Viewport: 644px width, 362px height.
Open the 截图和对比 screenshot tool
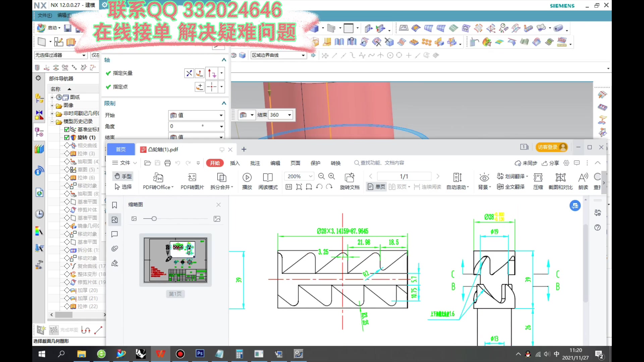click(560, 177)
